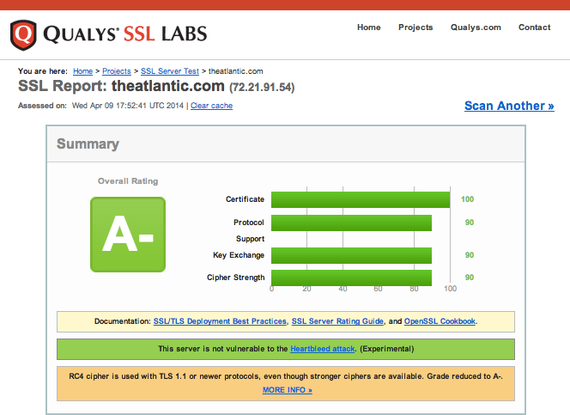570x415 pixels.
Task: Click the RC4 cipher grade reduced warning text
Action: click(x=286, y=376)
